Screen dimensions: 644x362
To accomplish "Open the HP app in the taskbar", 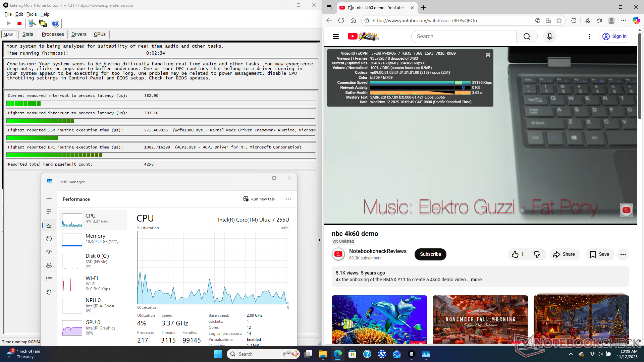I will point(382,354).
